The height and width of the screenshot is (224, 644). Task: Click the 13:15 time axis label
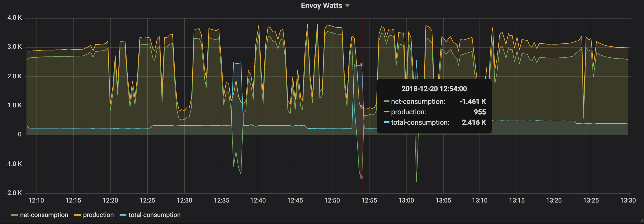[517, 200]
